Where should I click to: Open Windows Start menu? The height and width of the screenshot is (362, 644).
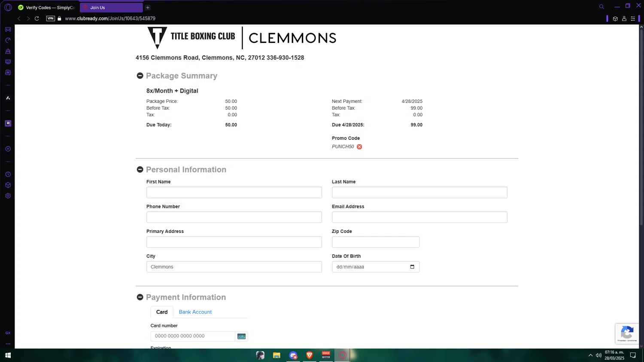8,355
